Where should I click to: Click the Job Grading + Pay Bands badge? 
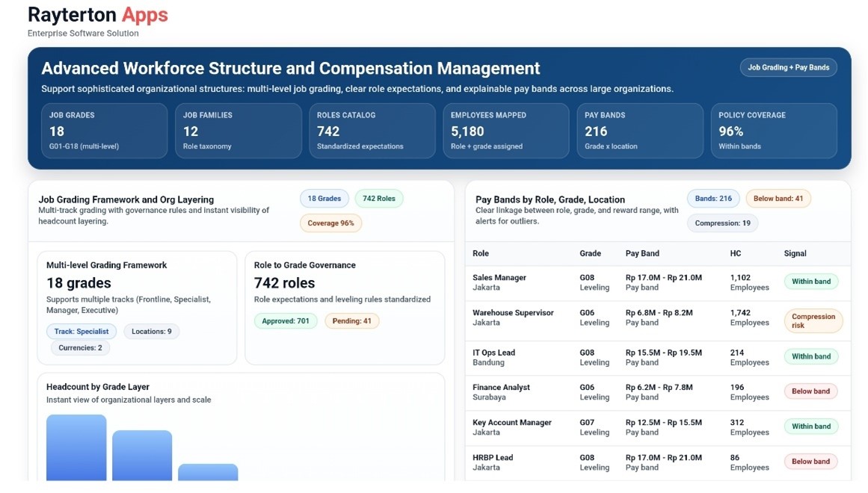(788, 67)
